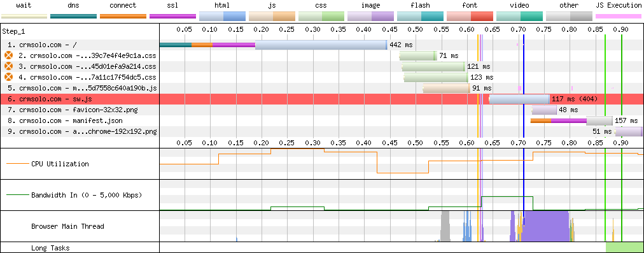Click the '157 ms' timing label

point(626,121)
